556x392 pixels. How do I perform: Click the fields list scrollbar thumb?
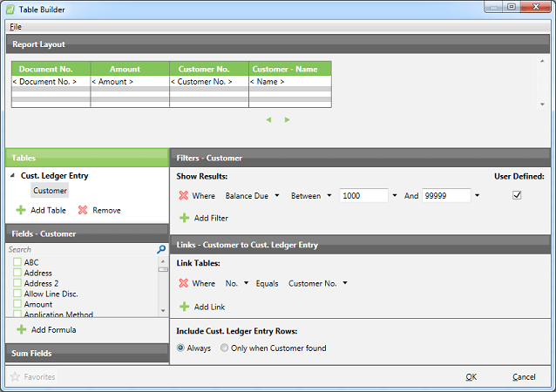[x=163, y=270]
